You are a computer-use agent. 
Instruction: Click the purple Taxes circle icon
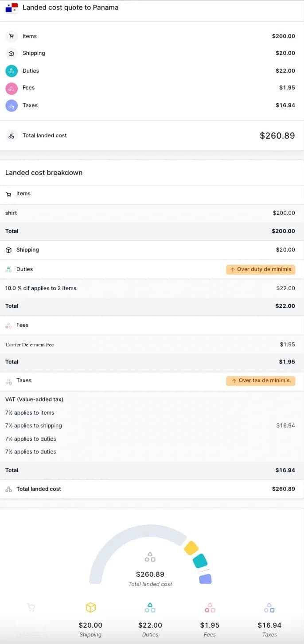(x=12, y=105)
